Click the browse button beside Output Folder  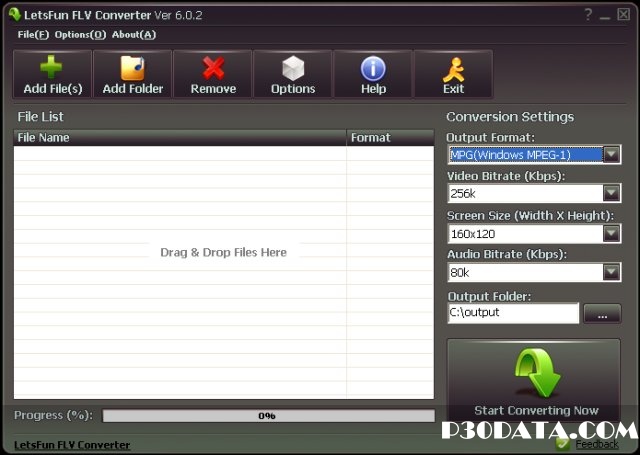pos(601,313)
